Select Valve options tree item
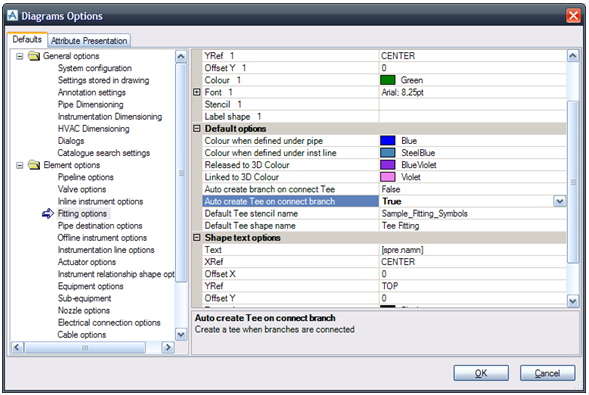 [82, 189]
